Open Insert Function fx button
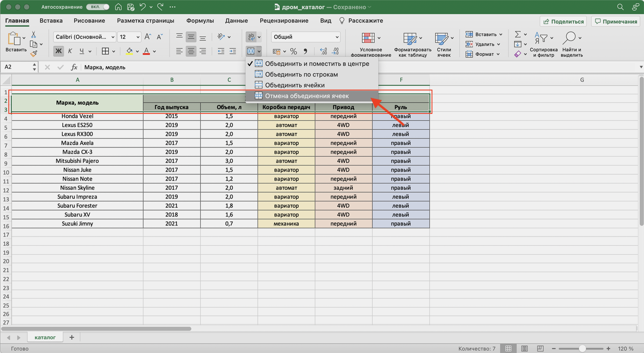 coord(74,67)
